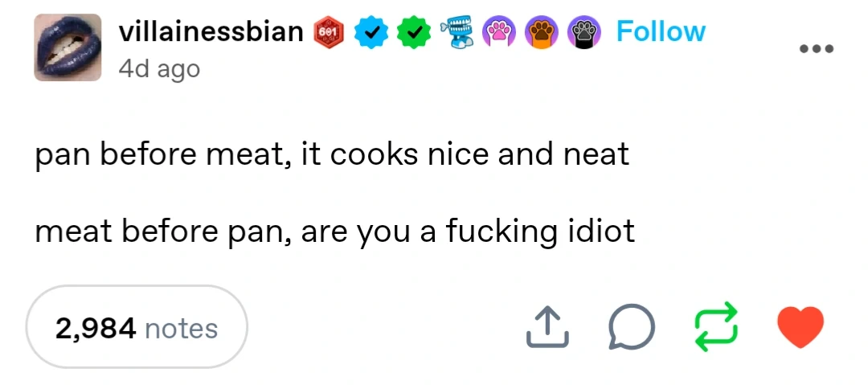
Task: Open the 2,984 notes button
Action: [137, 328]
